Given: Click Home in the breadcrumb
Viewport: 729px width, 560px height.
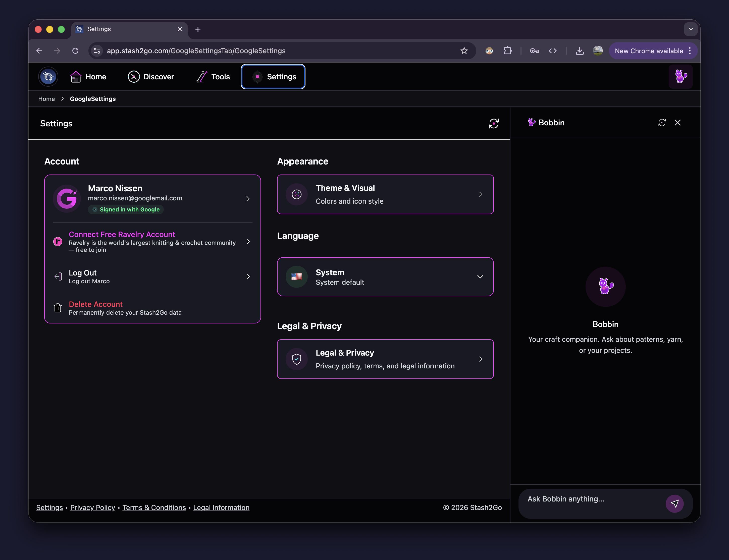Looking at the screenshot, I should (46, 99).
